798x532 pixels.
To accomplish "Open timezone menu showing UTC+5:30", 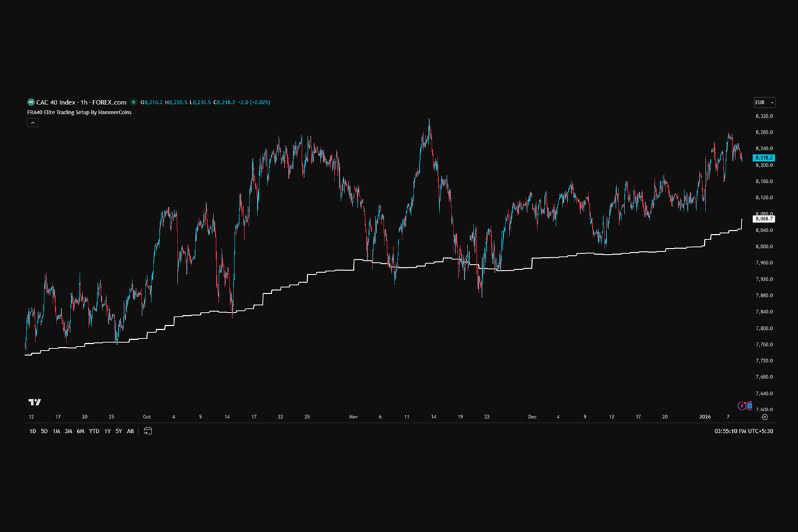I will tap(747, 431).
